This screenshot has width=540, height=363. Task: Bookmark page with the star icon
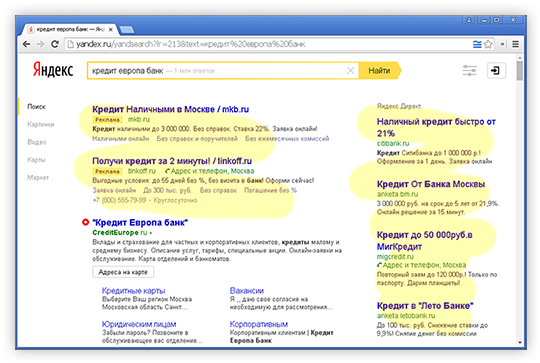click(488, 44)
